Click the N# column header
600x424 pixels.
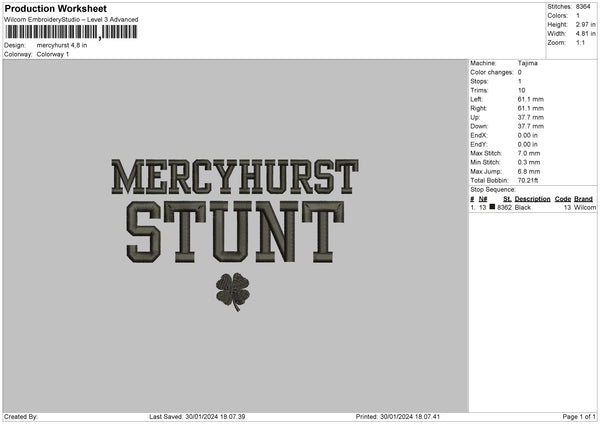click(x=483, y=199)
